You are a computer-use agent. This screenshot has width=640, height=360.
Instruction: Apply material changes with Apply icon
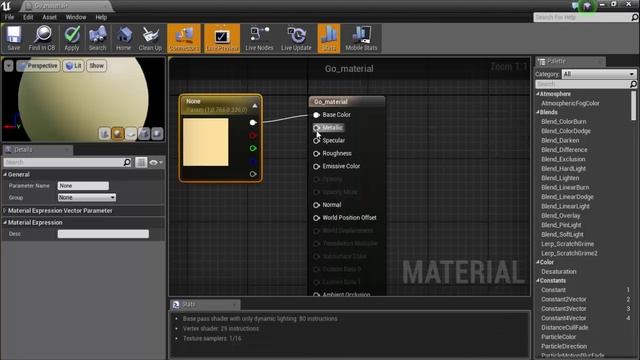point(71,38)
